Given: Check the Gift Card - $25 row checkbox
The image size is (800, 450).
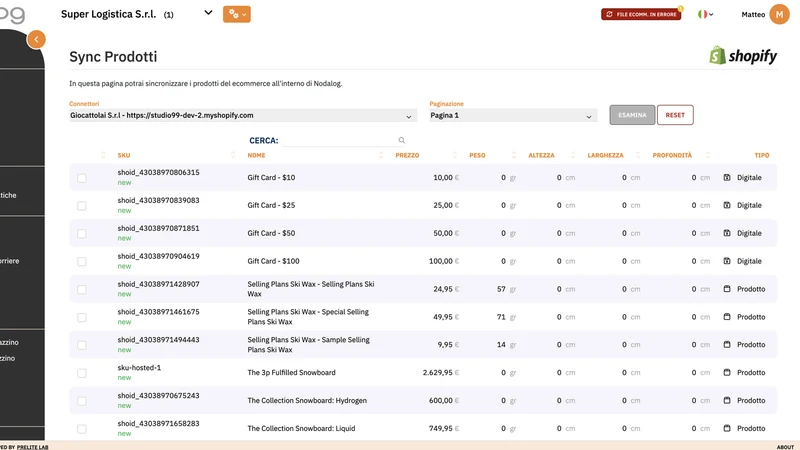Looking at the screenshot, I should tap(82, 206).
